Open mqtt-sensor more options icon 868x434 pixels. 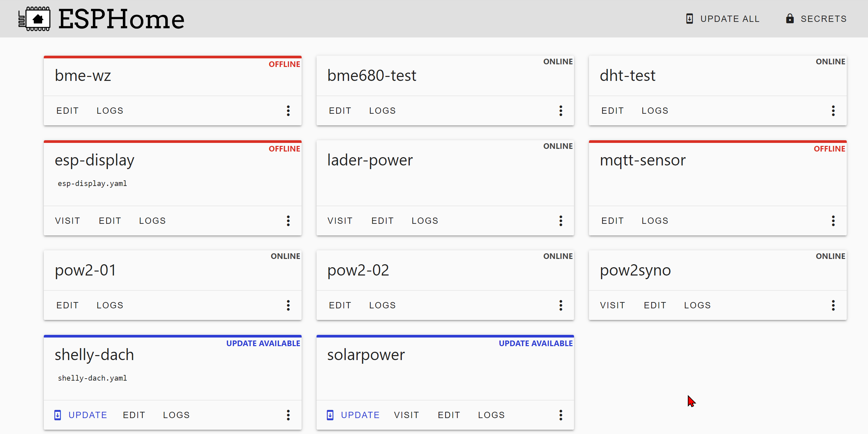(833, 221)
